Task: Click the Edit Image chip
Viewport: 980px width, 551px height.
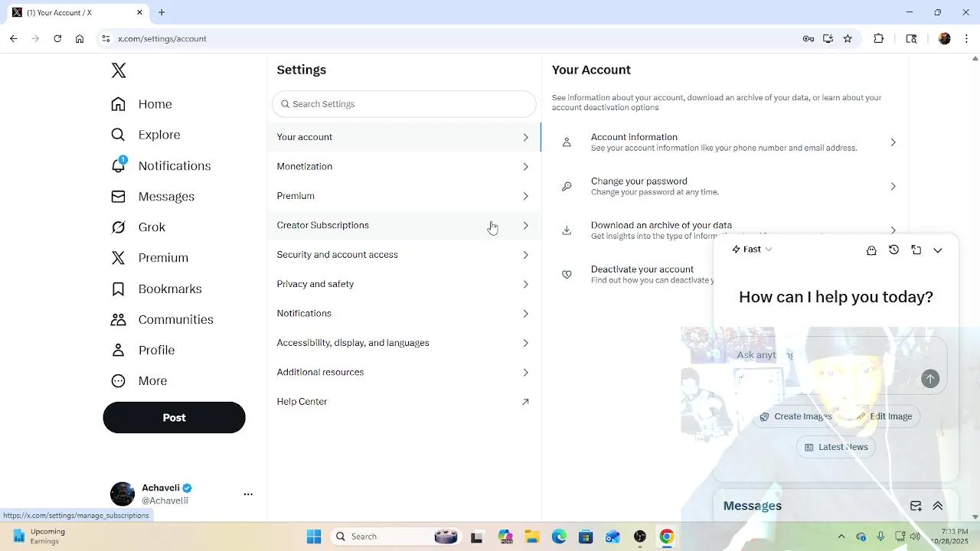Action: (x=884, y=416)
